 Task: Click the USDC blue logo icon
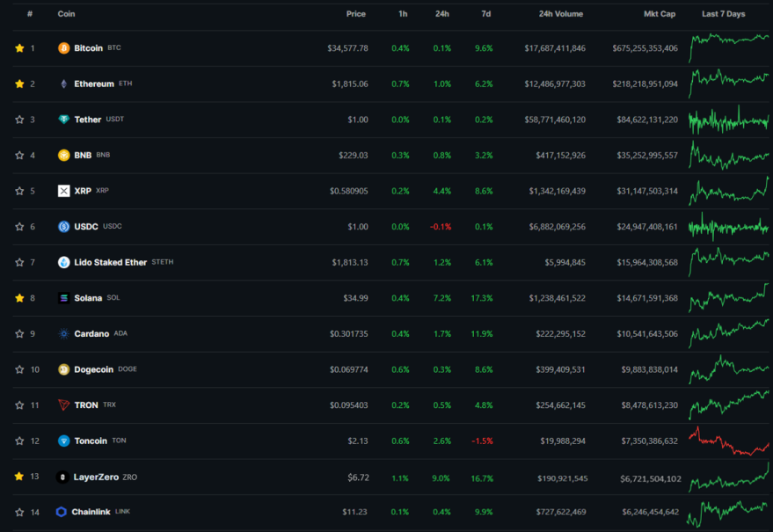(x=63, y=226)
